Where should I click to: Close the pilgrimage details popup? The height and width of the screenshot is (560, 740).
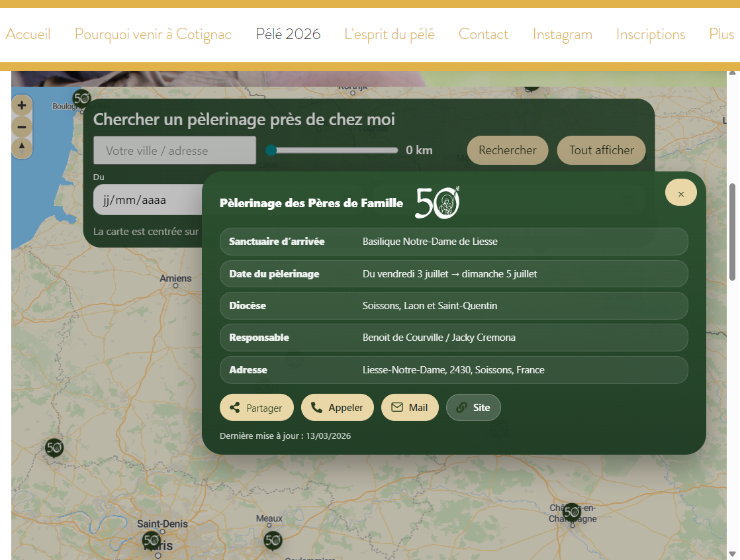coord(680,193)
